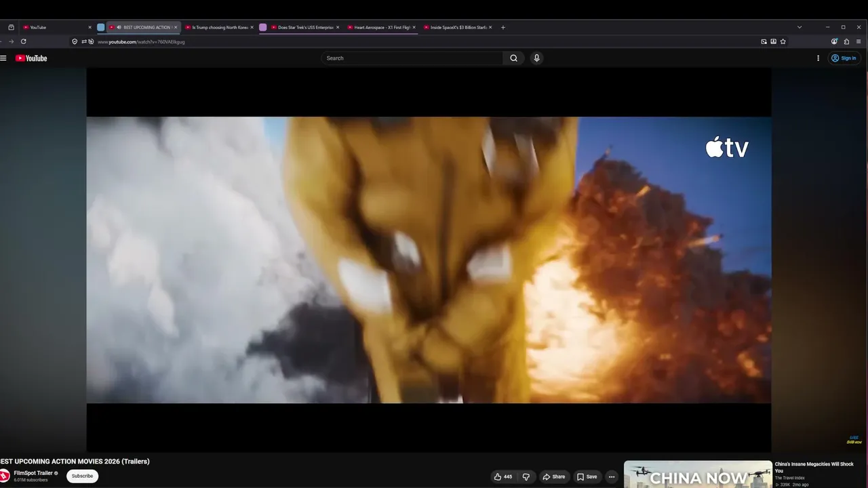View site tracking protection shield
The height and width of the screenshot is (488, 868).
click(75, 41)
